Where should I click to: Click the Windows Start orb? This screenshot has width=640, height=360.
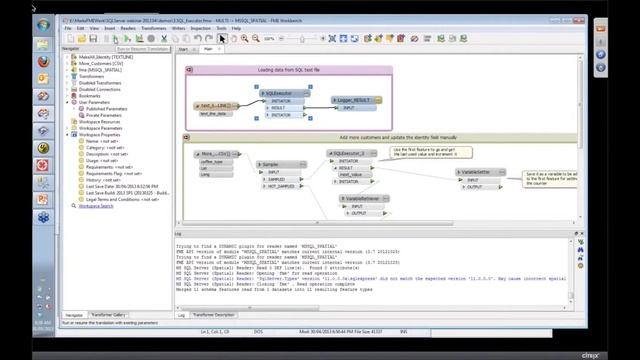click(43, 25)
